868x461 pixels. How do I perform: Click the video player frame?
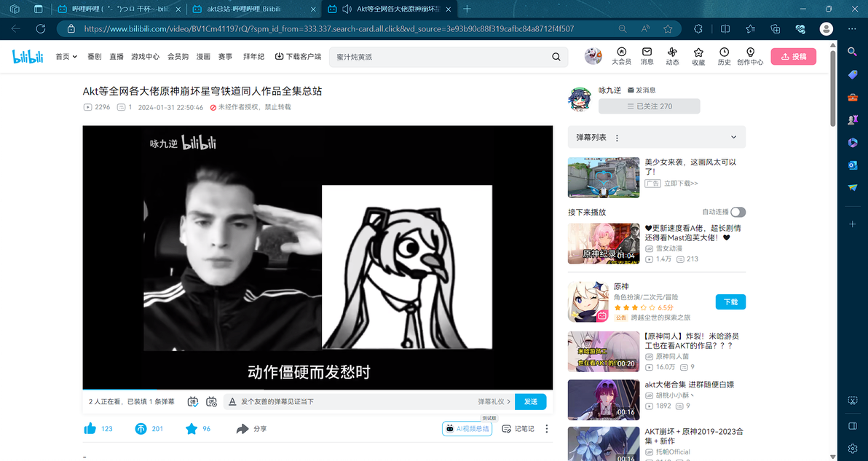click(x=317, y=257)
